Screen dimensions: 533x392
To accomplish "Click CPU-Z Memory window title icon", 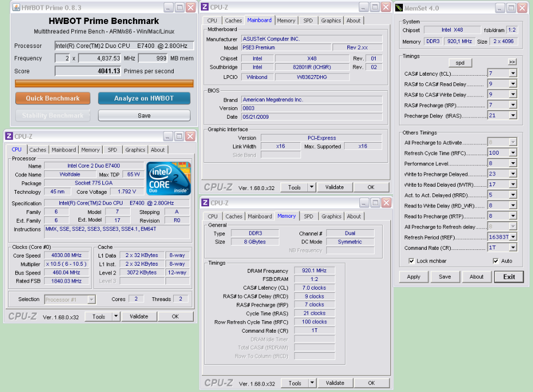I will pyautogui.click(x=205, y=203).
